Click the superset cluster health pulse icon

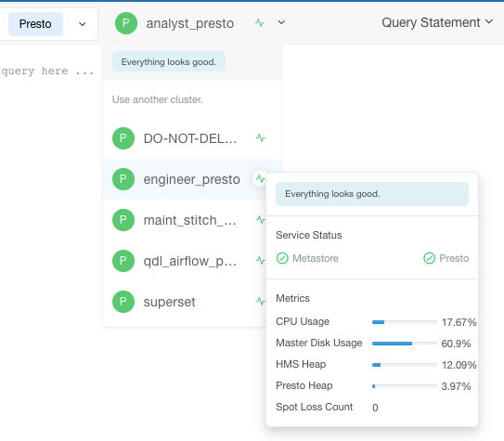(x=261, y=301)
